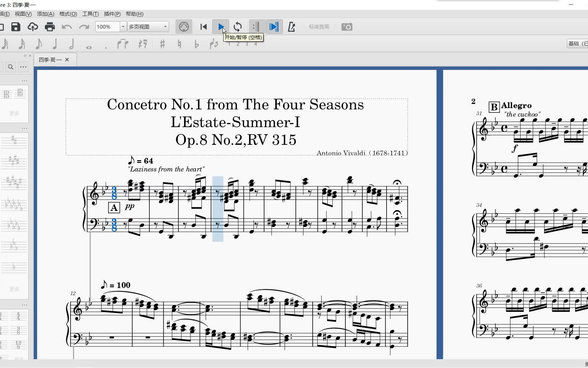The width and height of the screenshot is (588, 368).
Task: Select rehearsal mark A
Action: point(114,208)
